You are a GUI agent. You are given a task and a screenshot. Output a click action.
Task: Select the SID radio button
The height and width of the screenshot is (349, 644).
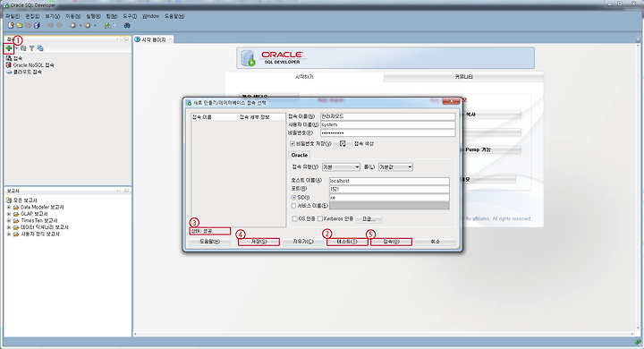click(293, 198)
